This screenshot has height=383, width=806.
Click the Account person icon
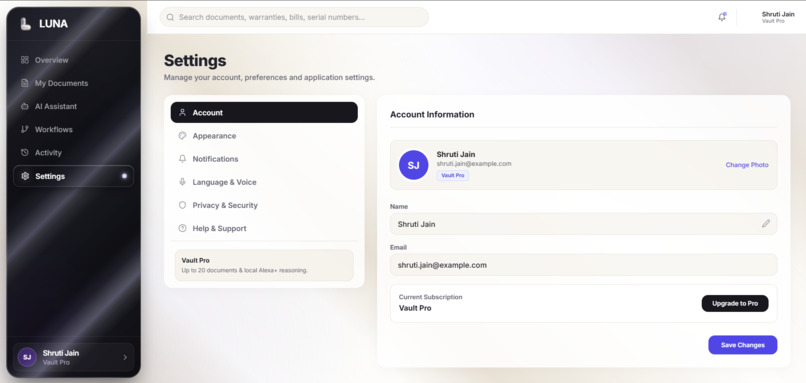click(182, 113)
